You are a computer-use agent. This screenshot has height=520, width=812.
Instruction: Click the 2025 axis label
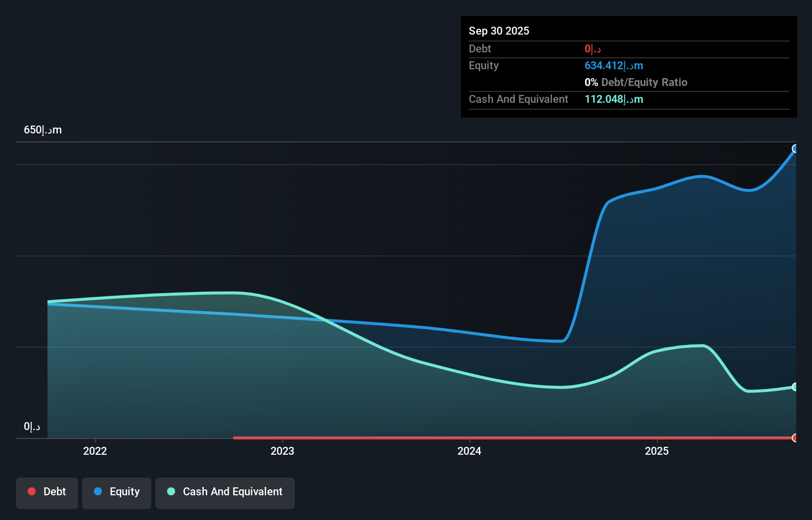(657, 451)
